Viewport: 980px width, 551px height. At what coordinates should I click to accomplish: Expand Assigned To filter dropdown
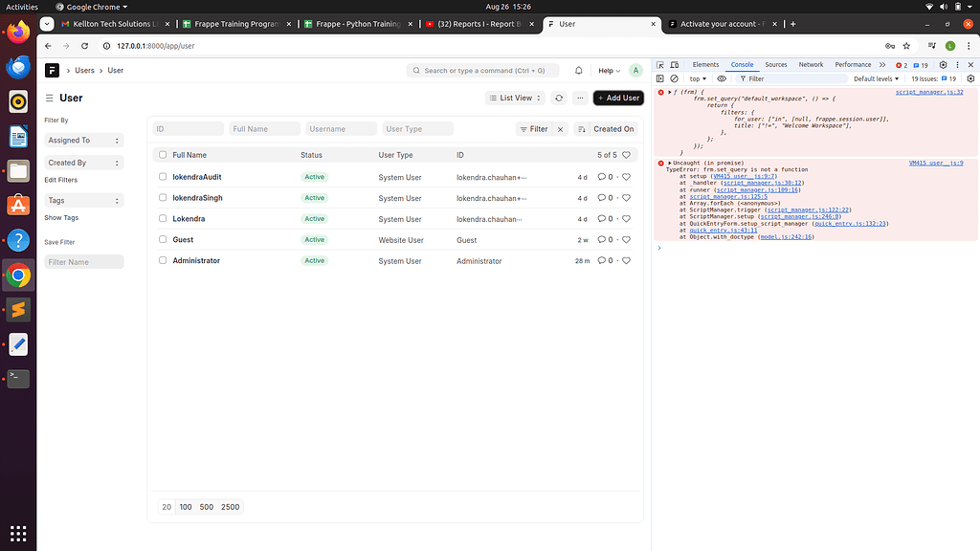click(x=84, y=141)
